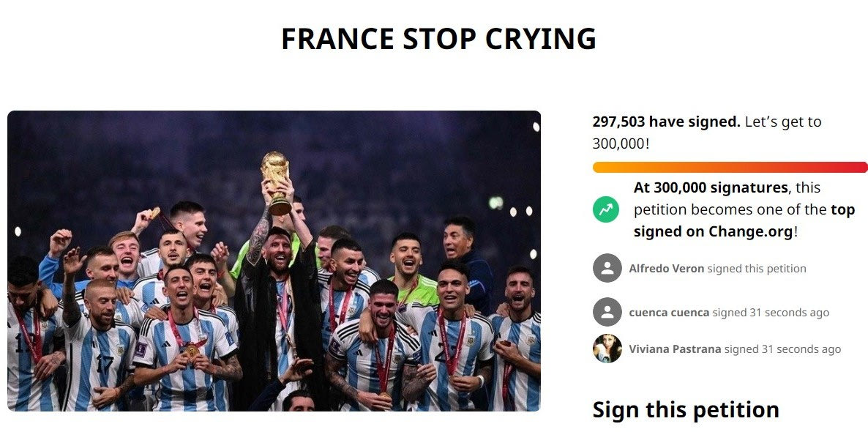This screenshot has width=868, height=432.
Task: Click the "297,503 have signed" count
Action: point(666,122)
